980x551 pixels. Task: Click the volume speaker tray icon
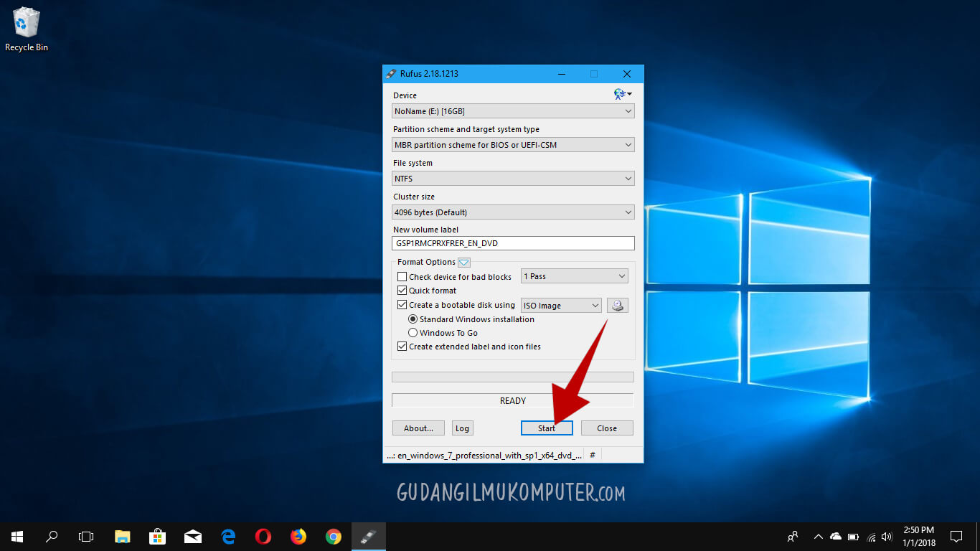point(887,537)
